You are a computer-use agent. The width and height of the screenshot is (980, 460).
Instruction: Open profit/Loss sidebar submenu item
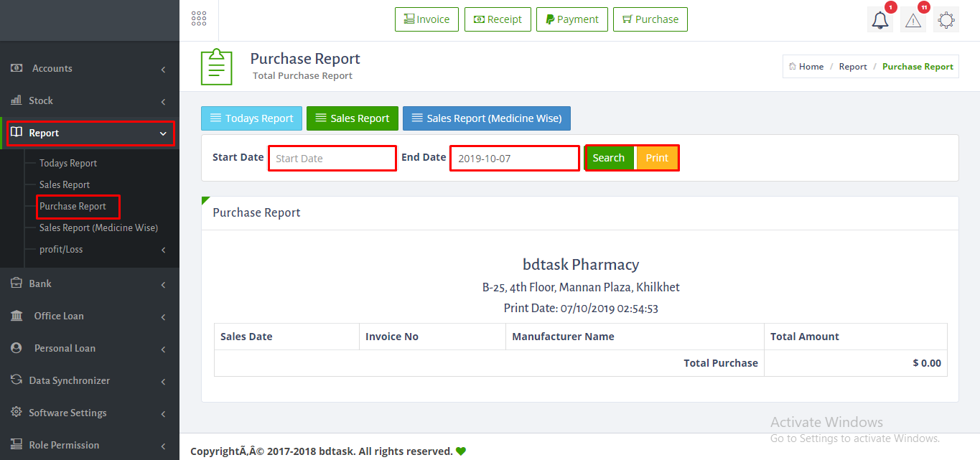(61, 249)
